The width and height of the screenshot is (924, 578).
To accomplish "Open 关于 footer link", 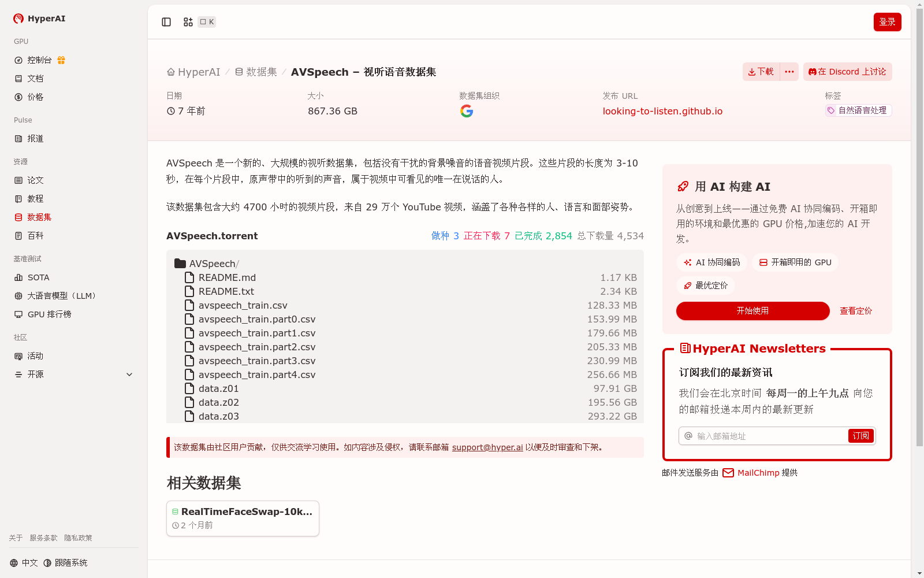I will [x=16, y=538].
